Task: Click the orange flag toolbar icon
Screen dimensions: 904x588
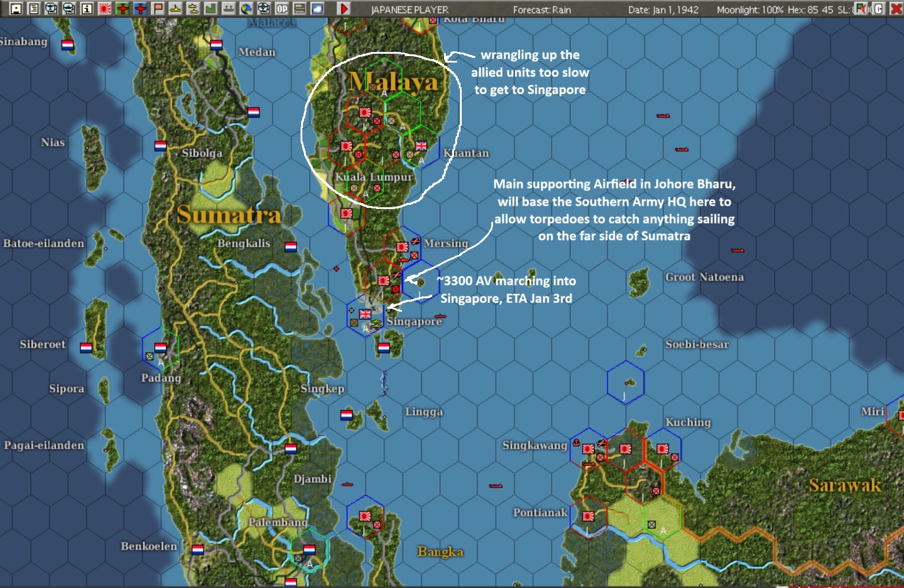Action: pos(158,8)
